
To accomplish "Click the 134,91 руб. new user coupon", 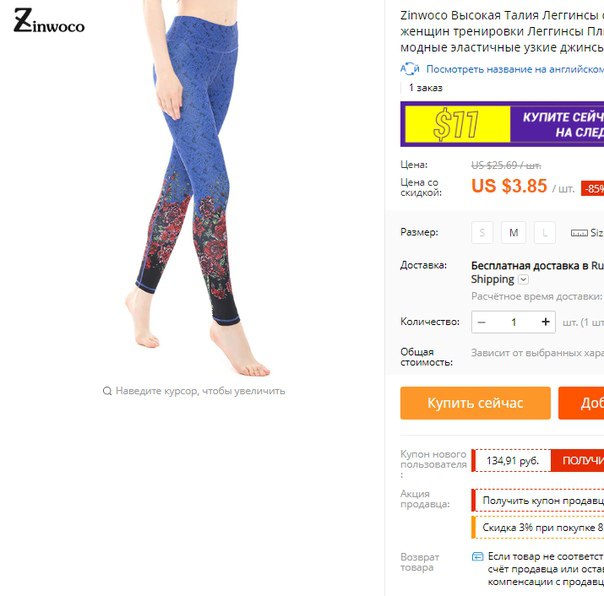I will 512,460.
